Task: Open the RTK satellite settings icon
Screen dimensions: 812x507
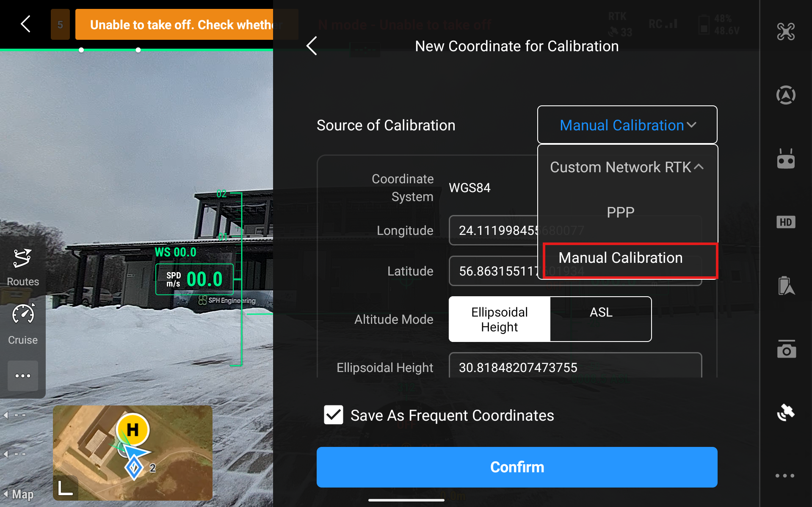Action: tap(786, 413)
